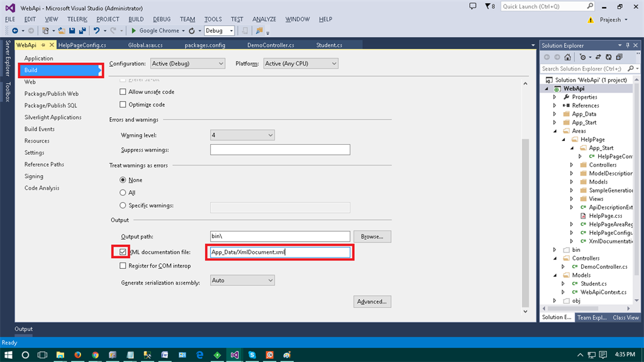Viewport: 644px width, 362px height.
Task: Enable the Optimize code checkbox
Action: tap(123, 105)
